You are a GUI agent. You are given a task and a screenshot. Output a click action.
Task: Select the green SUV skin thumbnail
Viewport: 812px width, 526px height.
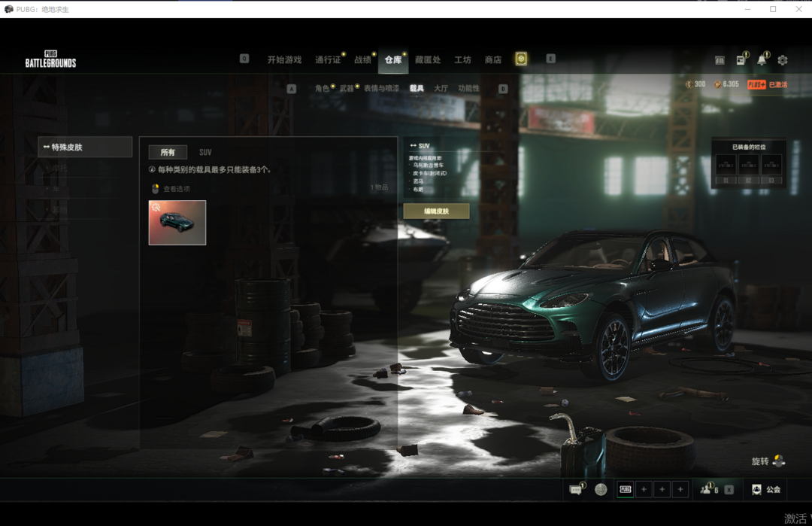pyautogui.click(x=177, y=223)
